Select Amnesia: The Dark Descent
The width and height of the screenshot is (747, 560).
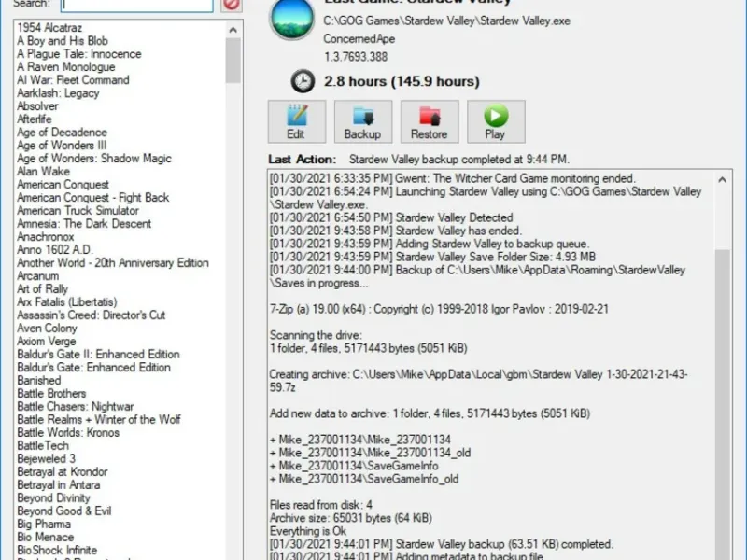pos(84,224)
